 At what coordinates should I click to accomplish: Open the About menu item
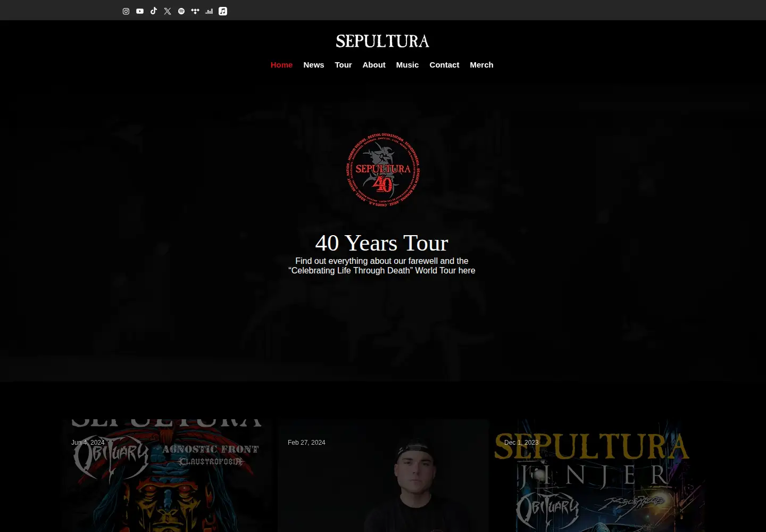pyautogui.click(x=374, y=65)
